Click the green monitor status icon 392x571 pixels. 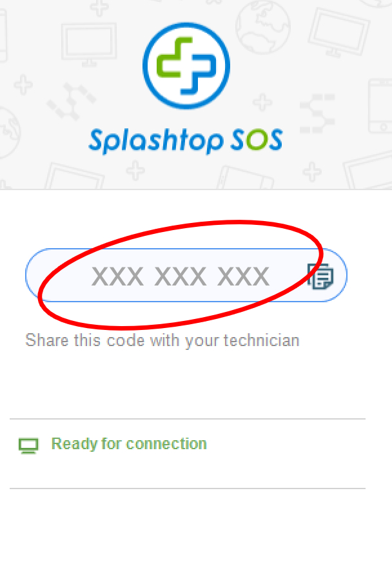pos(28,446)
